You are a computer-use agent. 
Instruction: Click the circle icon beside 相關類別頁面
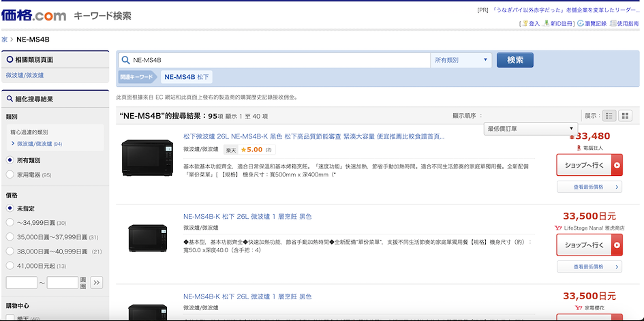coord(10,59)
